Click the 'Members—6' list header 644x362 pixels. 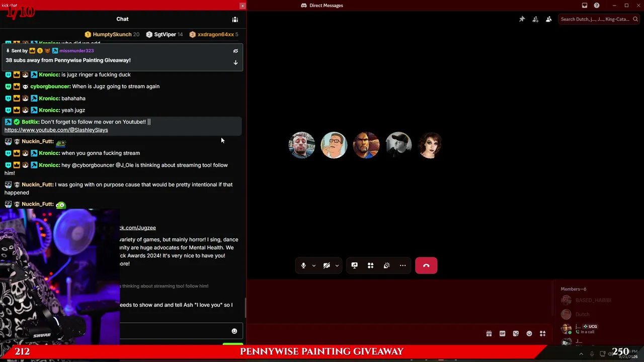pos(574,289)
